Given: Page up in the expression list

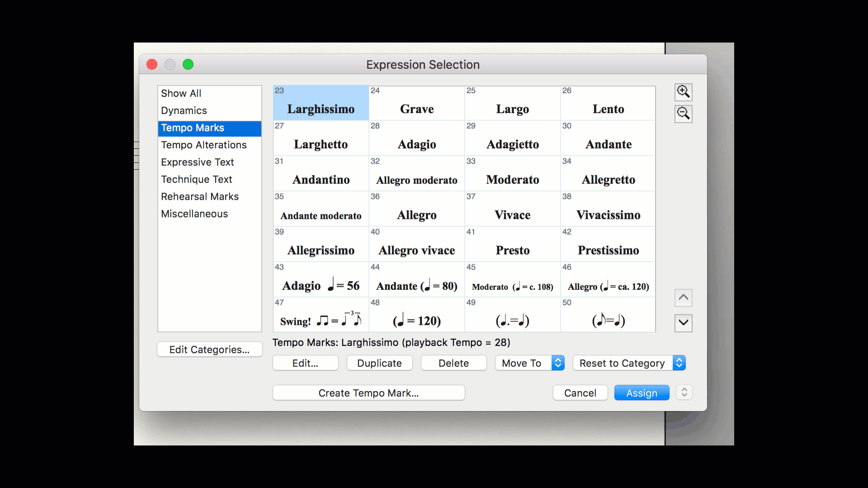Looking at the screenshot, I should (683, 298).
